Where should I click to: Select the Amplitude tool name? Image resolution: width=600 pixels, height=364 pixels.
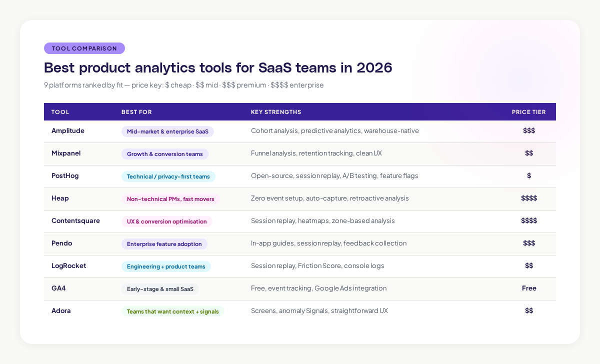(68, 130)
